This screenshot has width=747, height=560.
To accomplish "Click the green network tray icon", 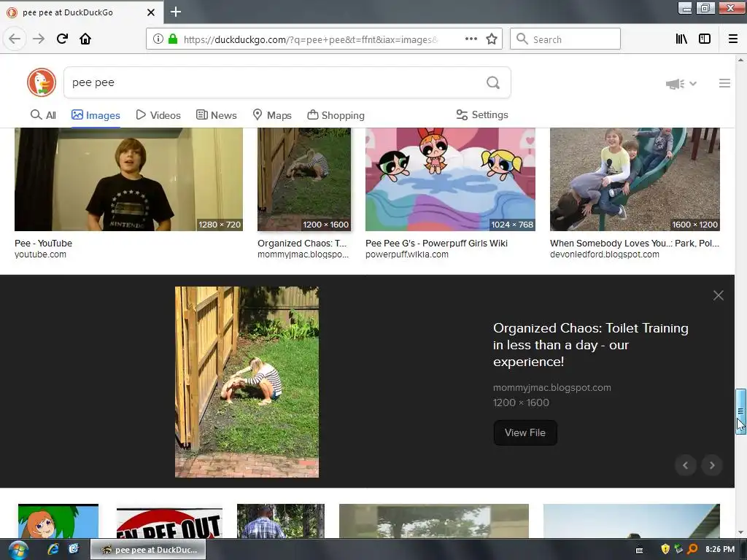I will click(678, 550).
